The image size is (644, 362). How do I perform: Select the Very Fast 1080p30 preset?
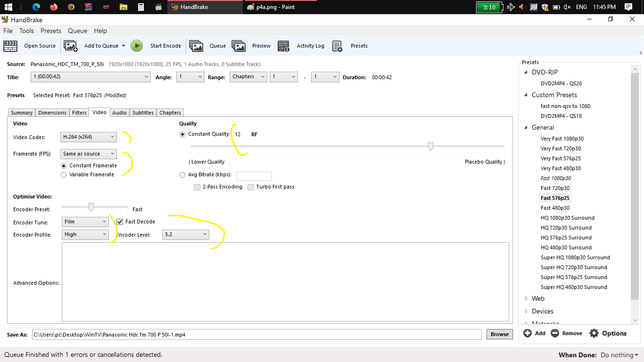point(563,139)
